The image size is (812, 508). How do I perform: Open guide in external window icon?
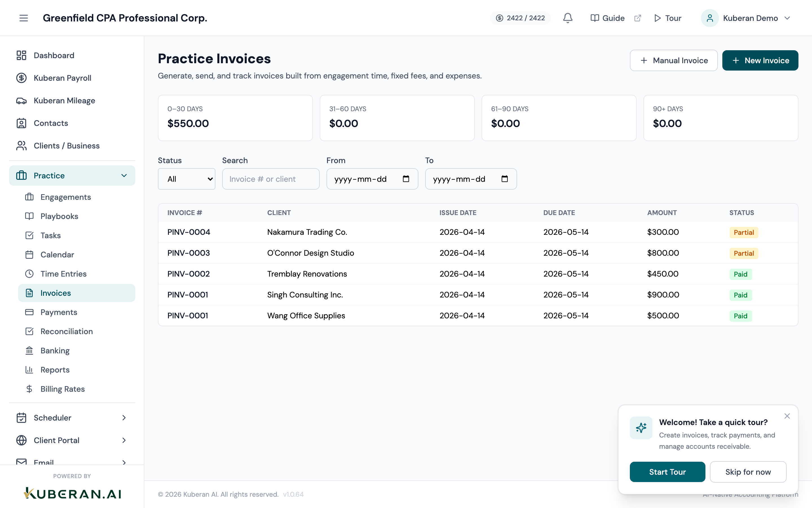click(x=637, y=18)
